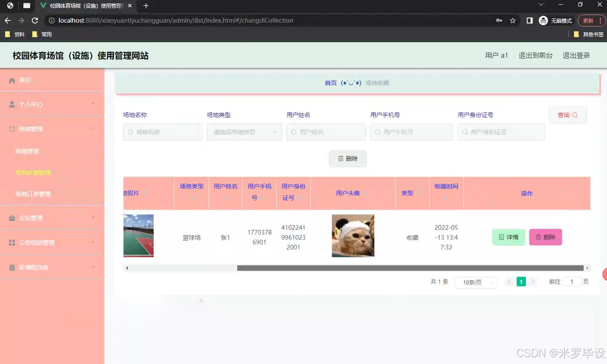Click the person icon for 个人中心
This screenshot has height=364, width=607.
pyautogui.click(x=12, y=104)
